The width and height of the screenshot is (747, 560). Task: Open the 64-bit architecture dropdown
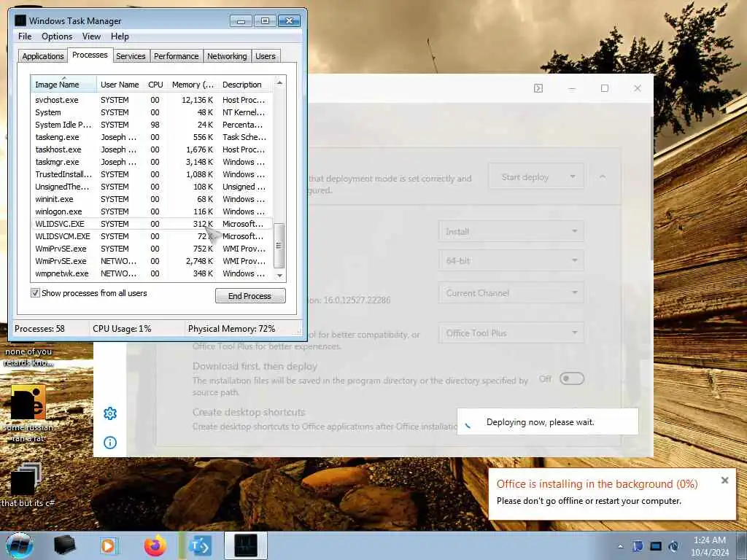(511, 260)
